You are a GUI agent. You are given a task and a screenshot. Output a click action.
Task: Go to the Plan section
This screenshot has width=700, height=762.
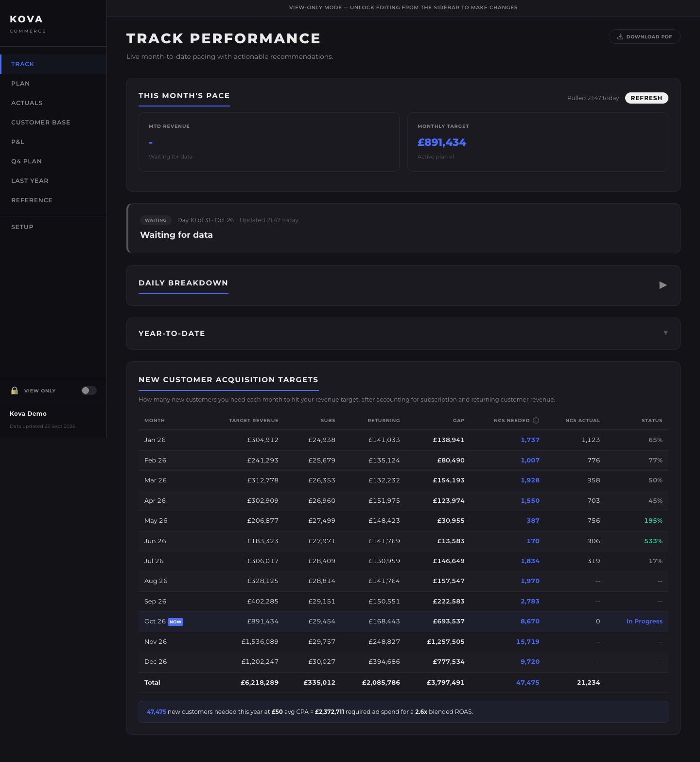tap(53, 84)
